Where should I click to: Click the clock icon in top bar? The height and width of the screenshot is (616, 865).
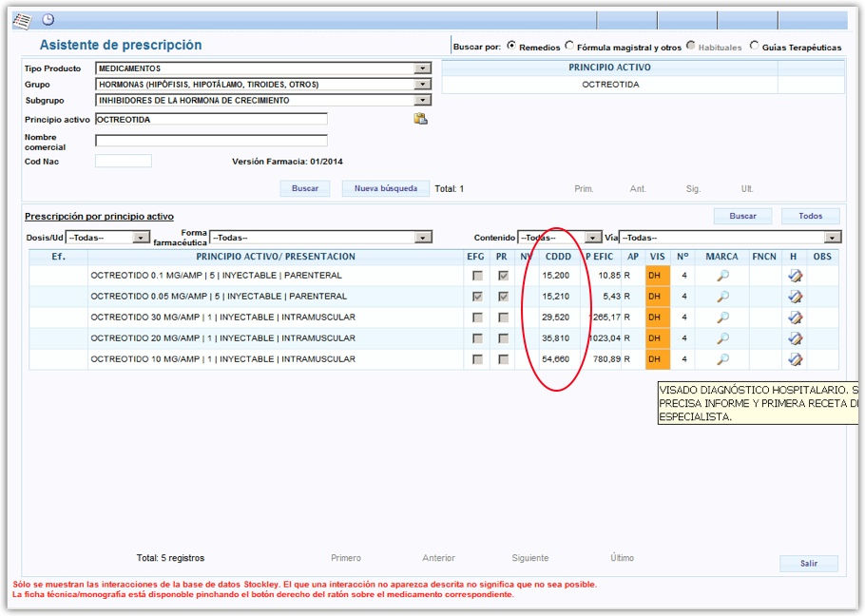pyautogui.click(x=48, y=20)
